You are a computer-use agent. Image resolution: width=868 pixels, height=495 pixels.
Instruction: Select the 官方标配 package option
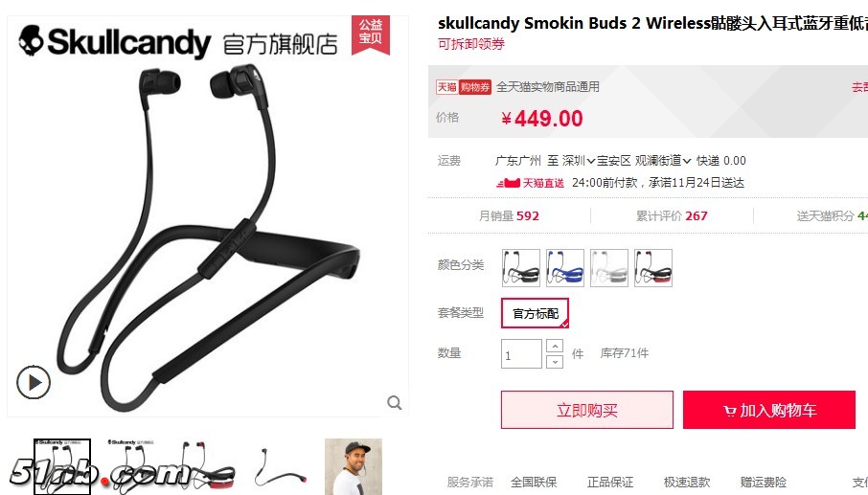tap(536, 313)
